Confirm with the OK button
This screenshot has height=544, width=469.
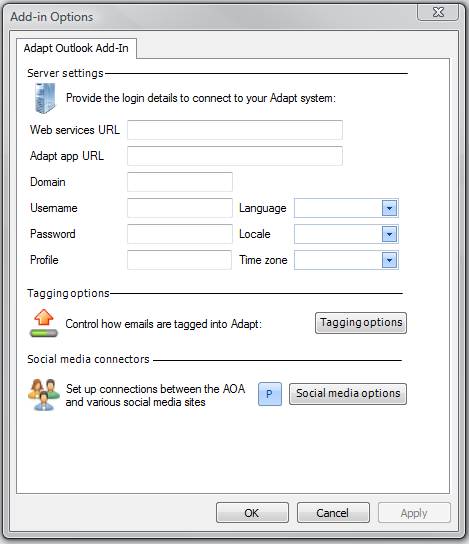pos(252,512)
